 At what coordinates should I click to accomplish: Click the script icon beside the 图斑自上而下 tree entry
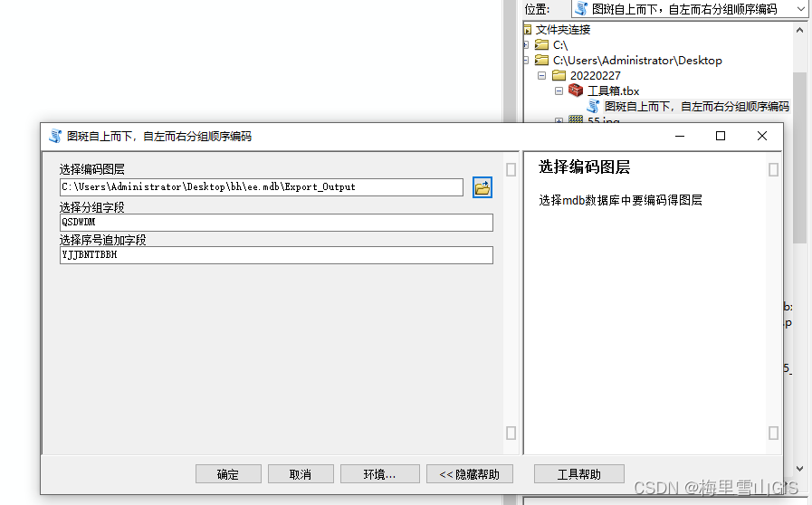pyautogui.click(x=593, y=107)
